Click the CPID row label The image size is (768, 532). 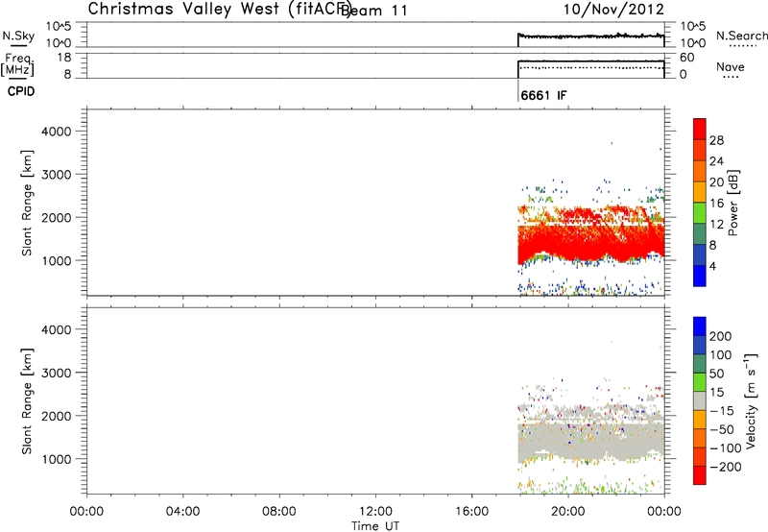click(x=21, y=91)
